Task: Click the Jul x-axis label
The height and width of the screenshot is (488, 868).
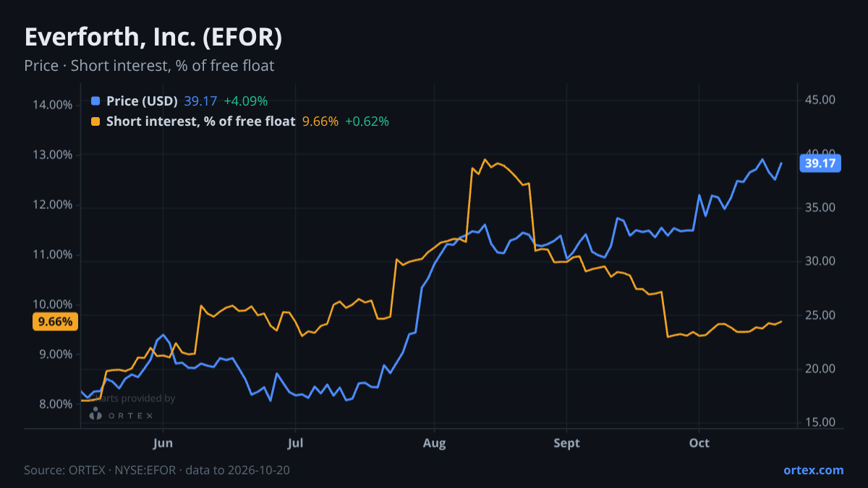Action: [x=294, y=443]
